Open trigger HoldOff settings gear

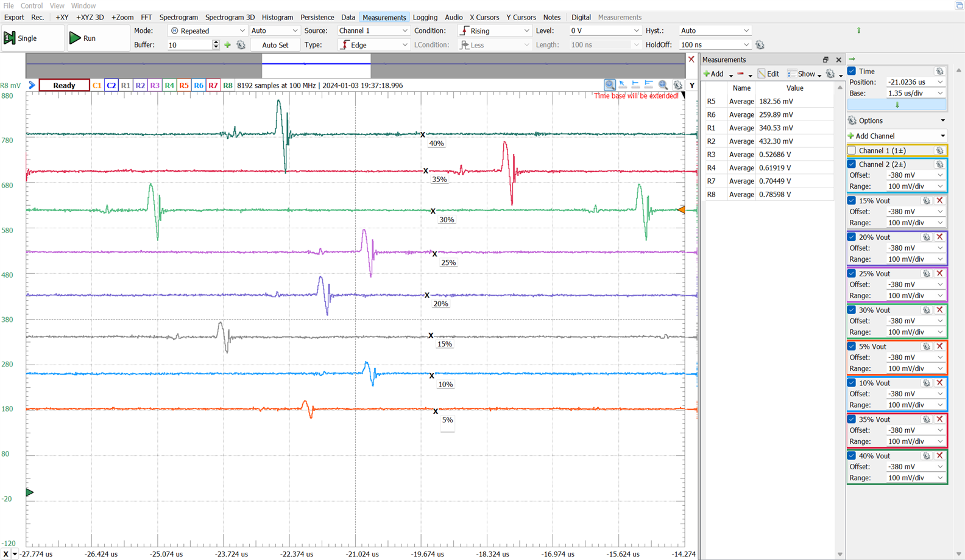pyautogui.click(x=760, y=45)
